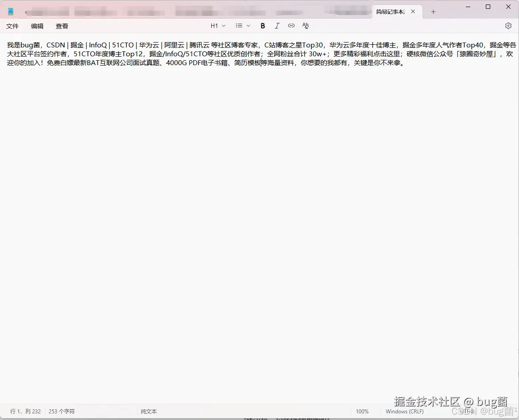Insert a link with the link icon
The width and height of the screenshot is (519, 420).
click(x=291, y=26)
